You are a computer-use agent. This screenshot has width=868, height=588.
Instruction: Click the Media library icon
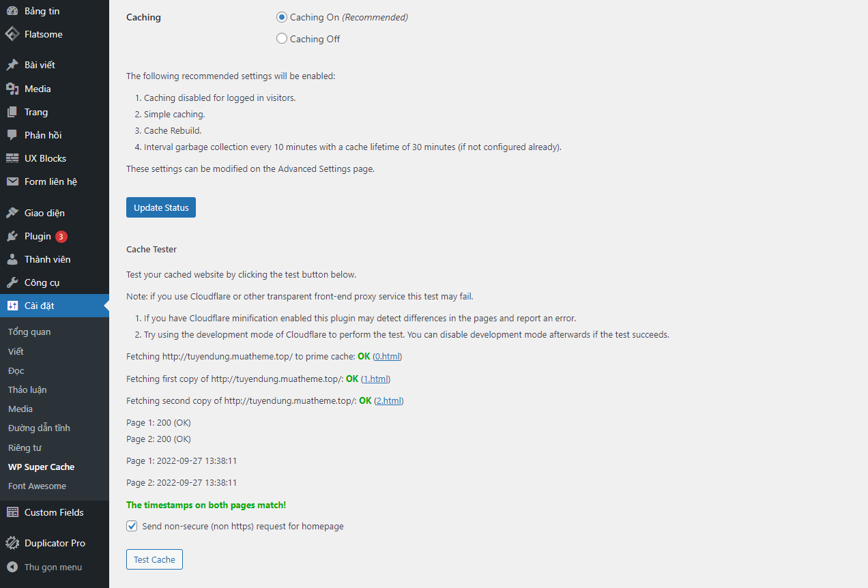point(12,89)
